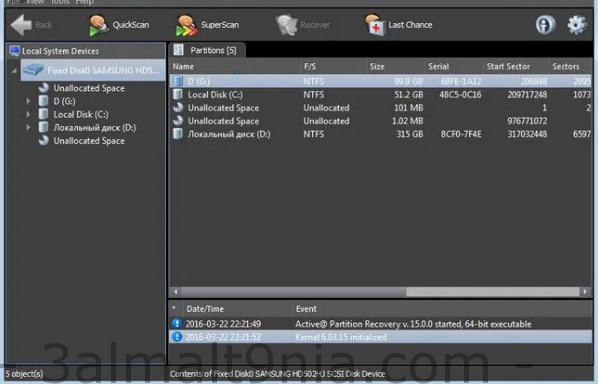Open the Last Chance recovery tool
This screenshot has height=384, width=598.
click(398, 25)
